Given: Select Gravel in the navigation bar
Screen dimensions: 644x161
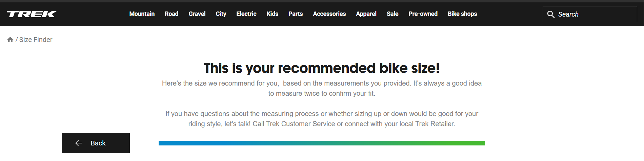Looking at the screenshot, I should tap(197, 14).
